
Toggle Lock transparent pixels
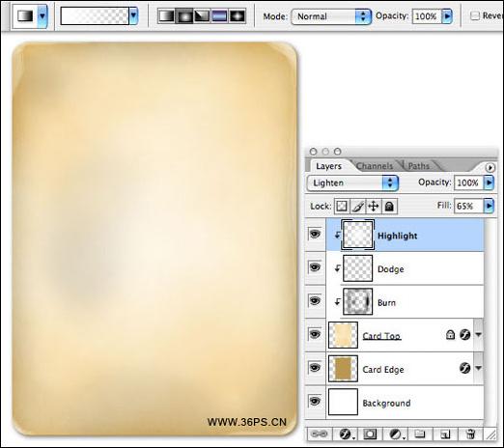(x=342, y=206)
